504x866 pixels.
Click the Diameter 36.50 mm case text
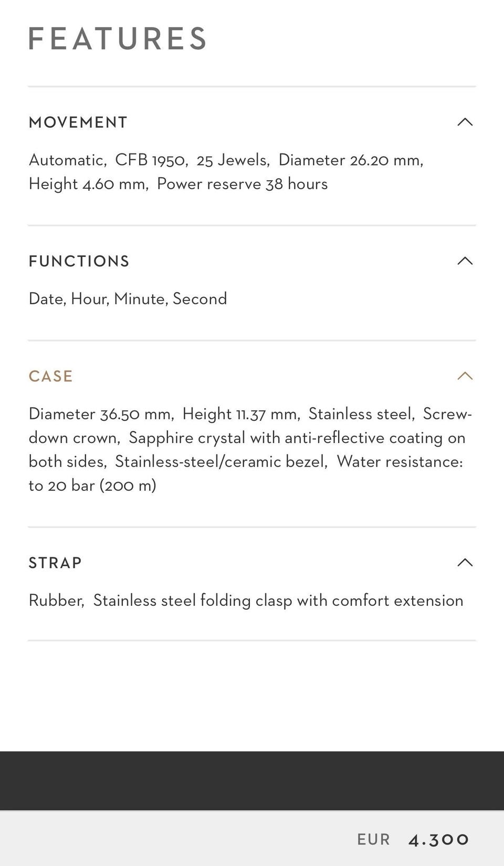tap(101, 414)
